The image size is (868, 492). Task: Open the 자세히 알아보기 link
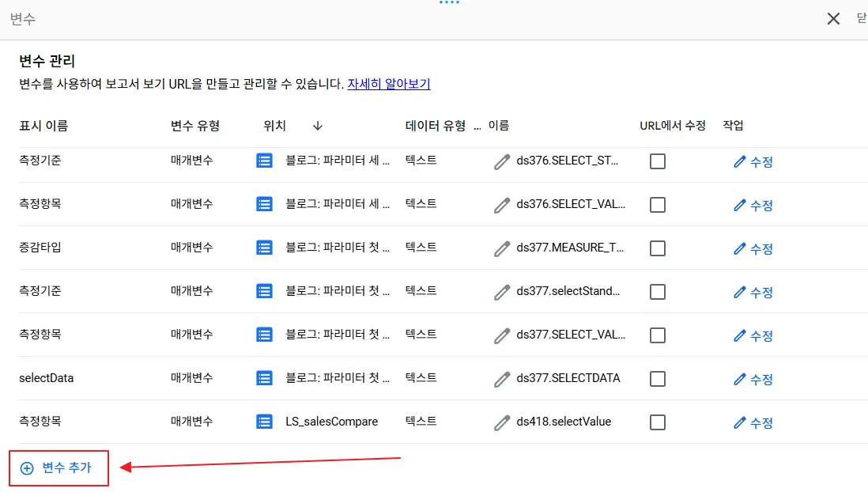(389, 84)
